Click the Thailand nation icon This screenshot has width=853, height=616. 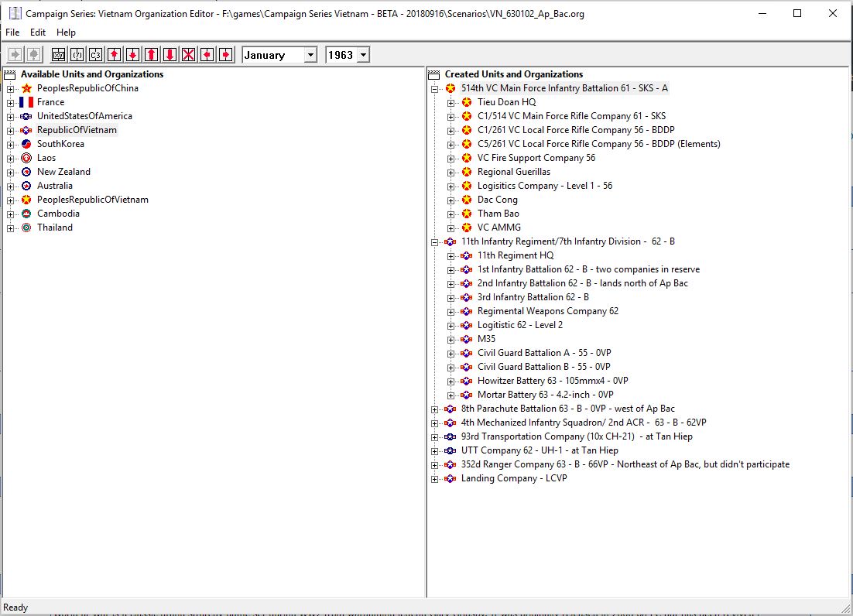coord(26,228)
